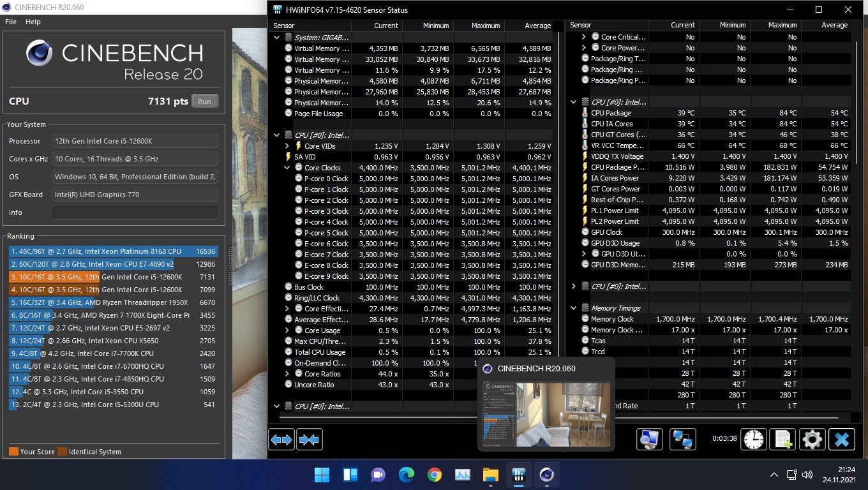Screen dimensions: 868x490
Task: Click the lightning icon beside VDDQ TX Voltage
Action: [x=585, y=156]
